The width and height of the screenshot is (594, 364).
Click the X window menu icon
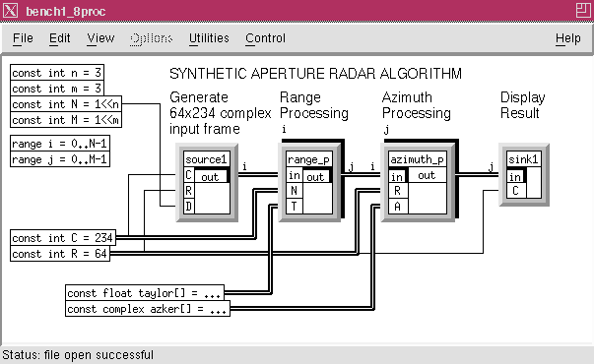coord(10,10)
